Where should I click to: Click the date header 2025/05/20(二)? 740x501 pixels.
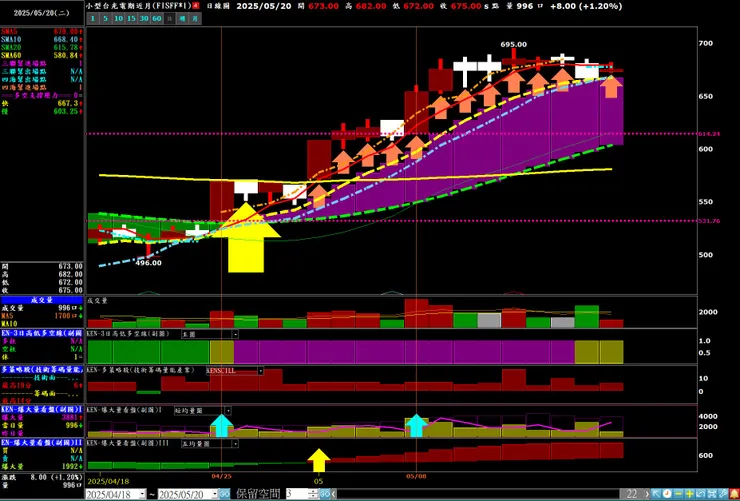[42, 13]
